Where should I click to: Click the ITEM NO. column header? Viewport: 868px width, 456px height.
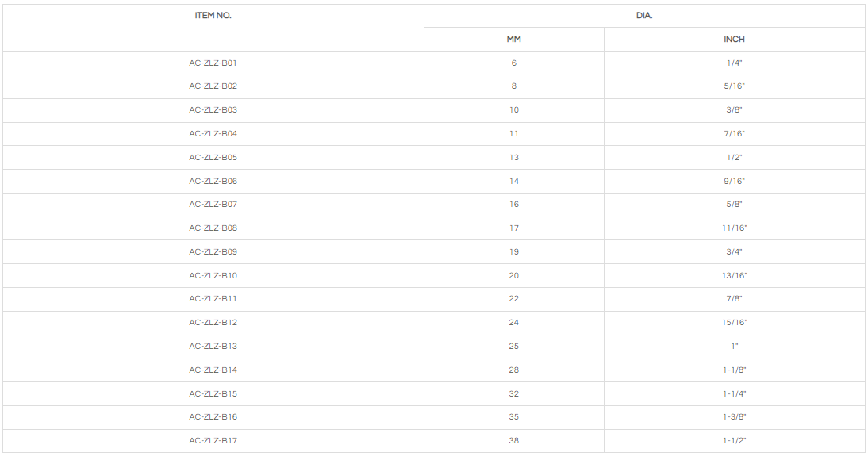(x=213, y=16)
